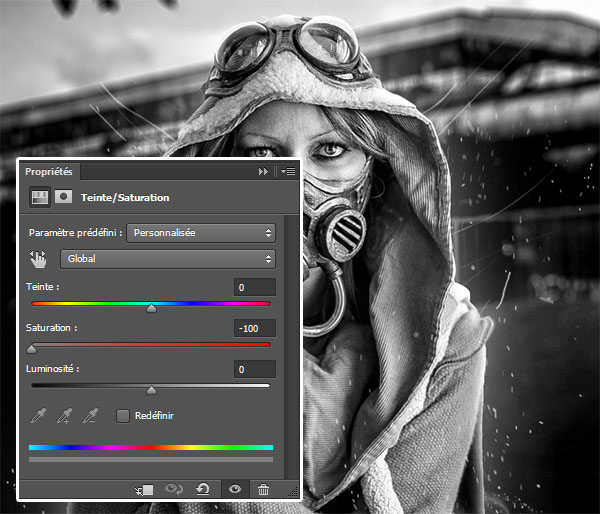Screen dimensions: 600x514
Task: Collapse panel with double-arrow icon
Action: coord(264,172)
